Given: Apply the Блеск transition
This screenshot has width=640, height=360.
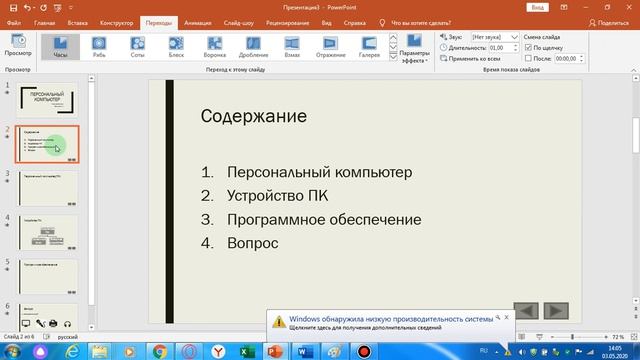Looking at the screenshot, I should 176,47.
